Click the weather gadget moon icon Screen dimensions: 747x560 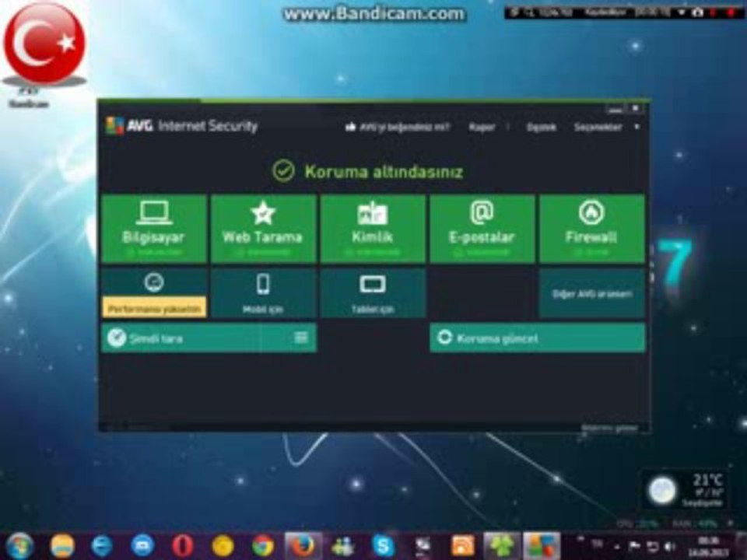coord(663,491)
